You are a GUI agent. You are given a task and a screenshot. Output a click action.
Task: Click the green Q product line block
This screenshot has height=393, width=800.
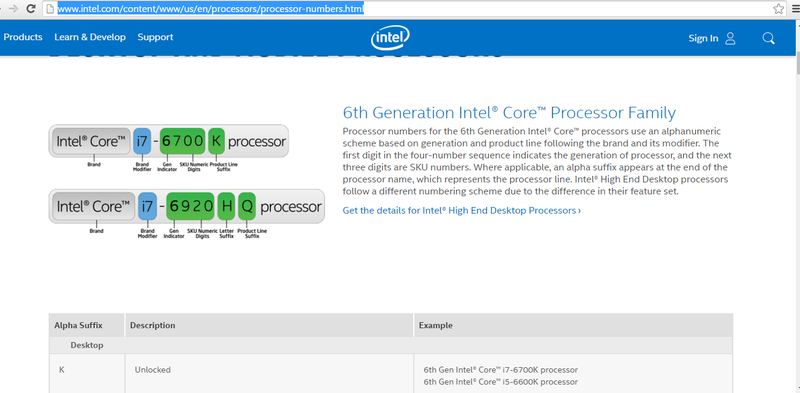coord(247,206)
